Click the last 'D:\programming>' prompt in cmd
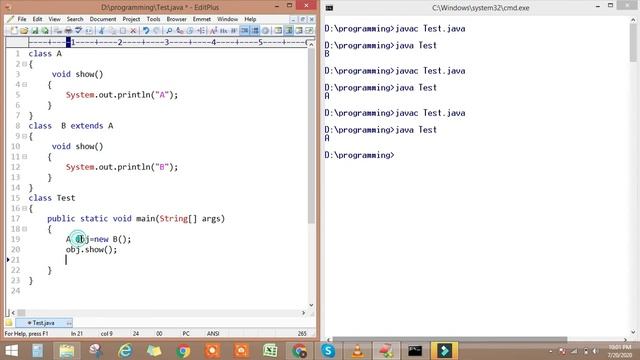Image resolution: width=640 pixels, height=360 pixels. tap(359, 155)
